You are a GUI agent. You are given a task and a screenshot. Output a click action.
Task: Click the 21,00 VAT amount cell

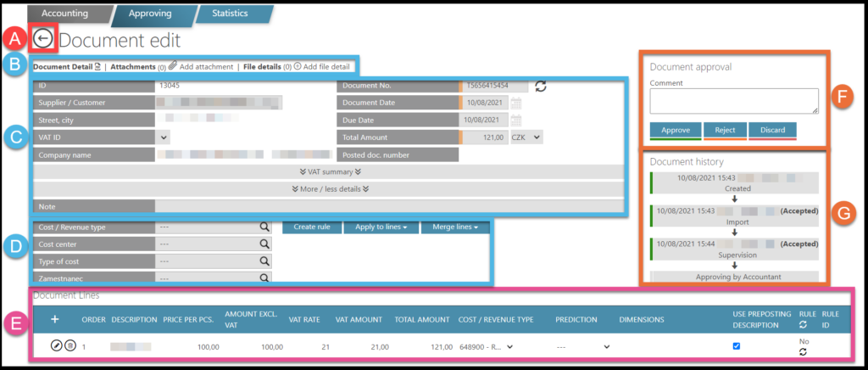(x=380, y=347)
